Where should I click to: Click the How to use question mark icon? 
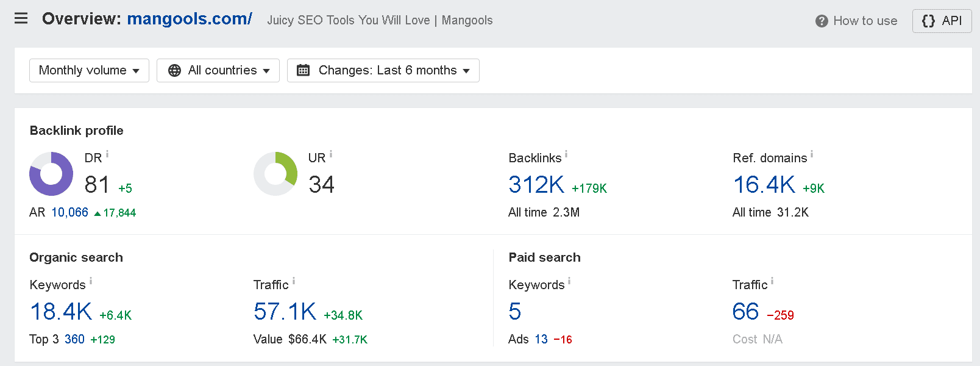point(822,21)
